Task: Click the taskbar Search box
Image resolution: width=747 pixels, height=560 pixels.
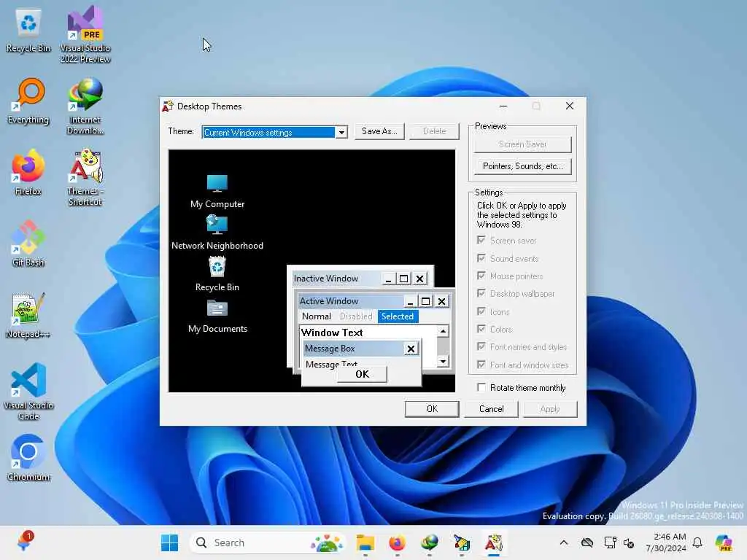Action: click(x=268, y=542)
